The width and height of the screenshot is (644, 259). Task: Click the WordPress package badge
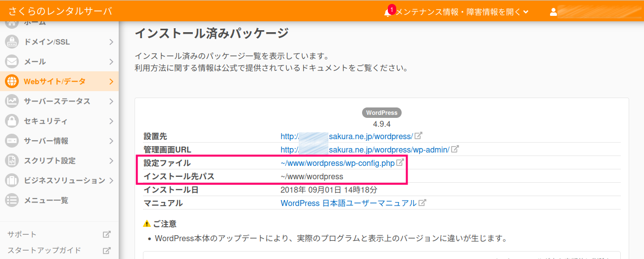click(x=382, y=113)
